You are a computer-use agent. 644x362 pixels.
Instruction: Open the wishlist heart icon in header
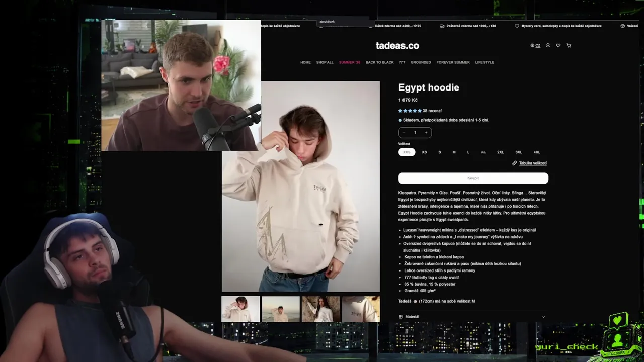coord(558,45)
